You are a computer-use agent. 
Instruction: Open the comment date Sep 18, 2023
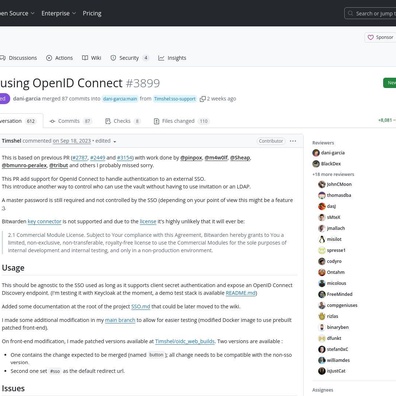click(x=72, y=141)
